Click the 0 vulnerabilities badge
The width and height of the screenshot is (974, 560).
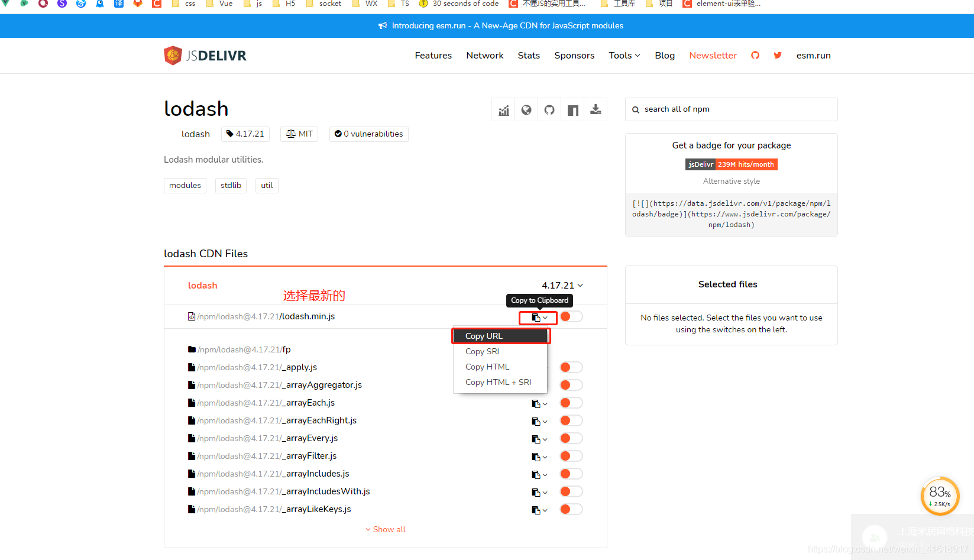(x=368, y=134)
